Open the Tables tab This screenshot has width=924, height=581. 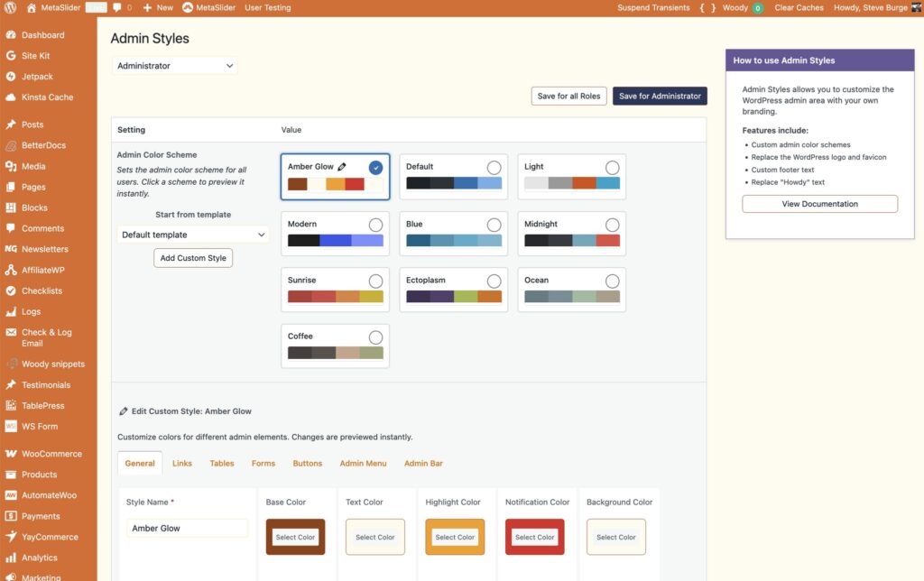tap(222, 464)
